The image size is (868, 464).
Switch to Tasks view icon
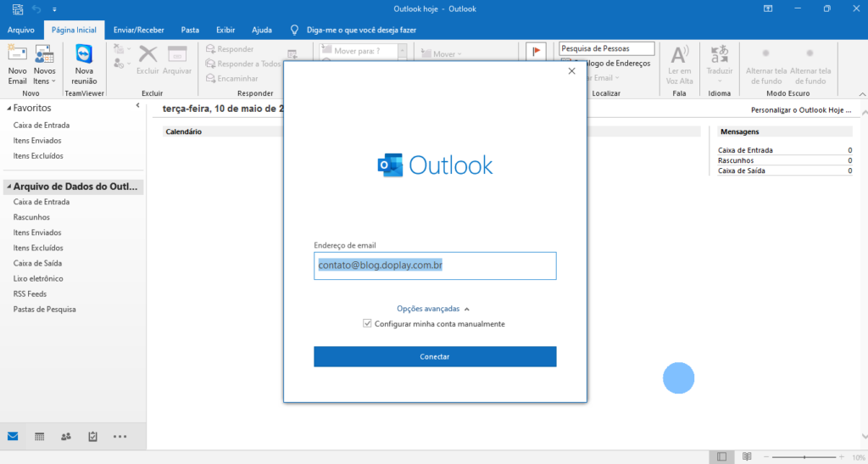92,436
